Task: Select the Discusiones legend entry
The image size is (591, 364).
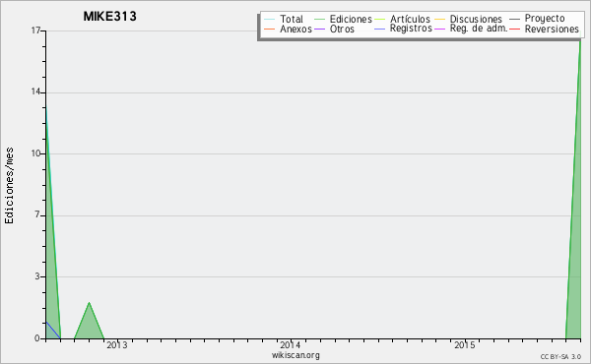Action: tap(476, 19)
